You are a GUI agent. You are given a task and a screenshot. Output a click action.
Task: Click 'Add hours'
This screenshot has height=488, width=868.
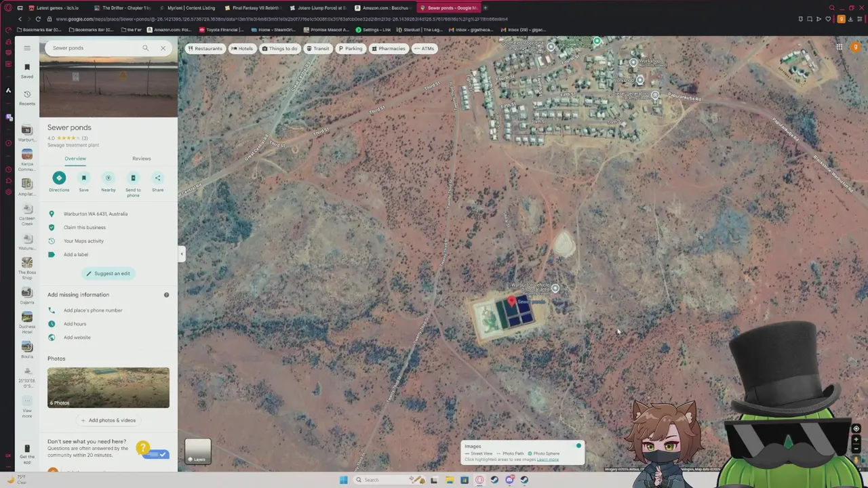coord(75,324)
